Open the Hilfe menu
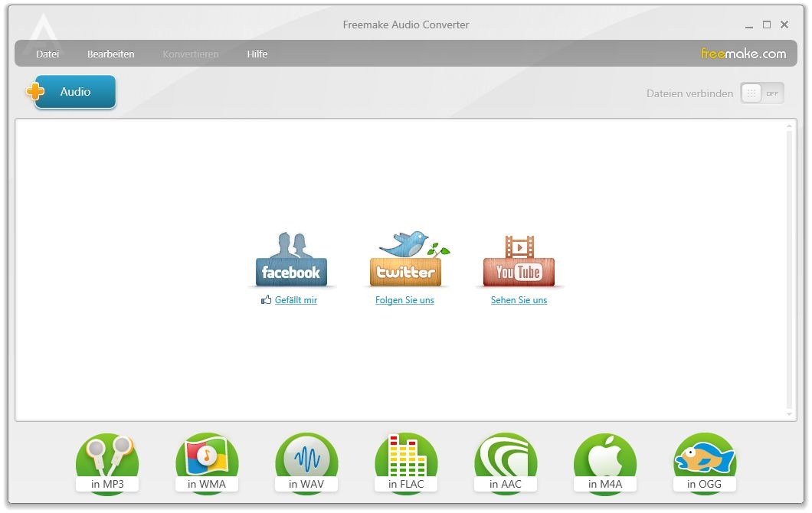 [x=257, y=54]
